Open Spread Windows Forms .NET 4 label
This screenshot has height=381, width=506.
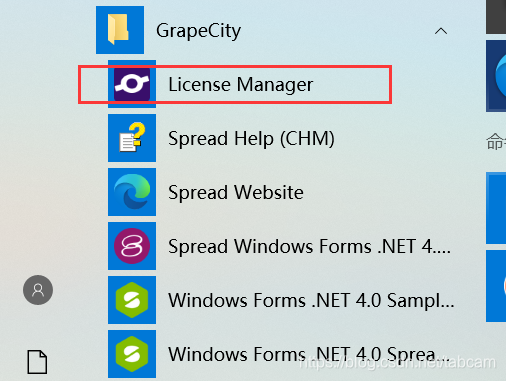[309, 247]
